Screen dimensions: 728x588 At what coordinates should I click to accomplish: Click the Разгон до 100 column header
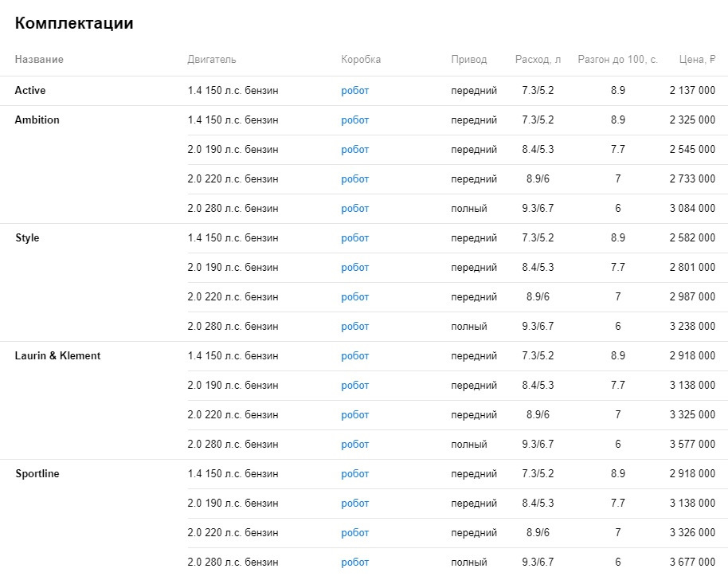pos(617,60)
